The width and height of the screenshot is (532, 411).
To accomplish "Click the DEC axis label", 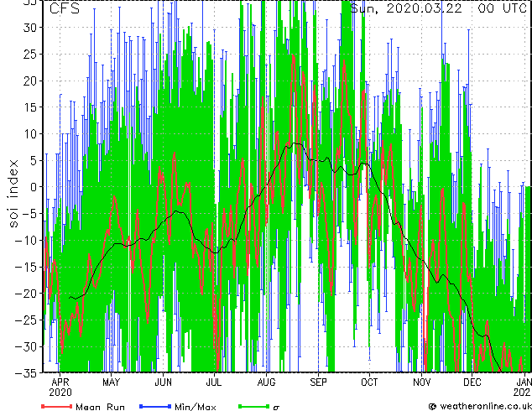I will pos(472,382).
